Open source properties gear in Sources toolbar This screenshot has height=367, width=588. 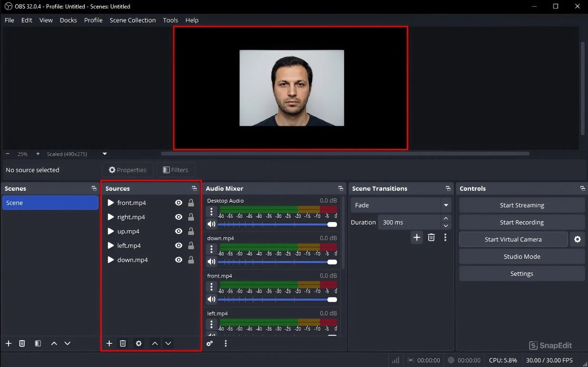(139, 343)
